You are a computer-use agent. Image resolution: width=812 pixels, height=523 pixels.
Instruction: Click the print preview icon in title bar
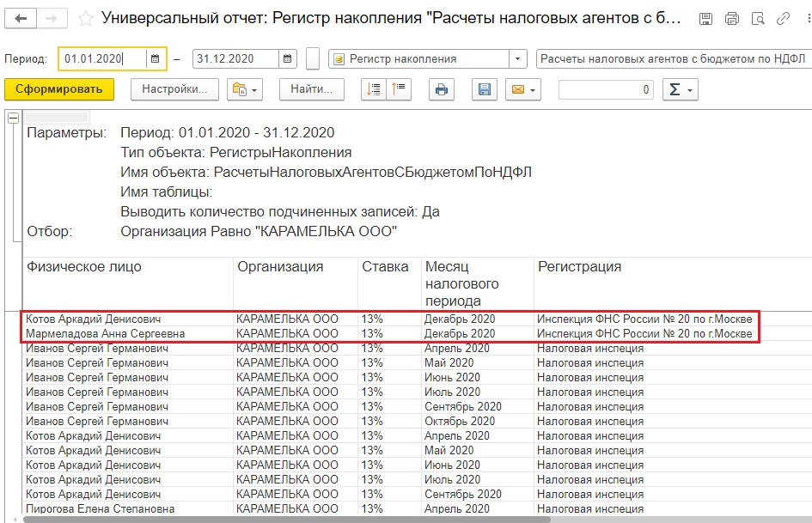point(758,19)
